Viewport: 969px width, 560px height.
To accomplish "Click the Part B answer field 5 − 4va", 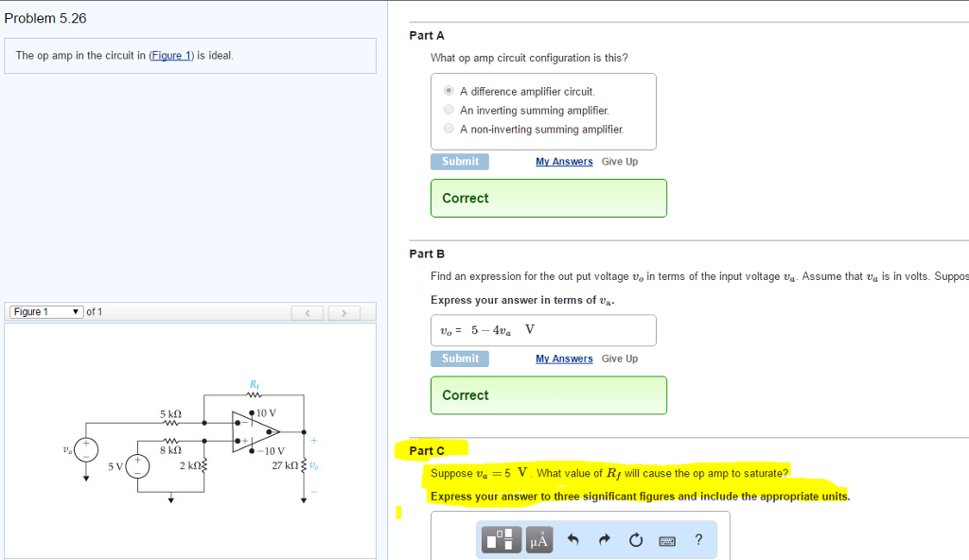I will pyautogui.click(x=543, y=330).
